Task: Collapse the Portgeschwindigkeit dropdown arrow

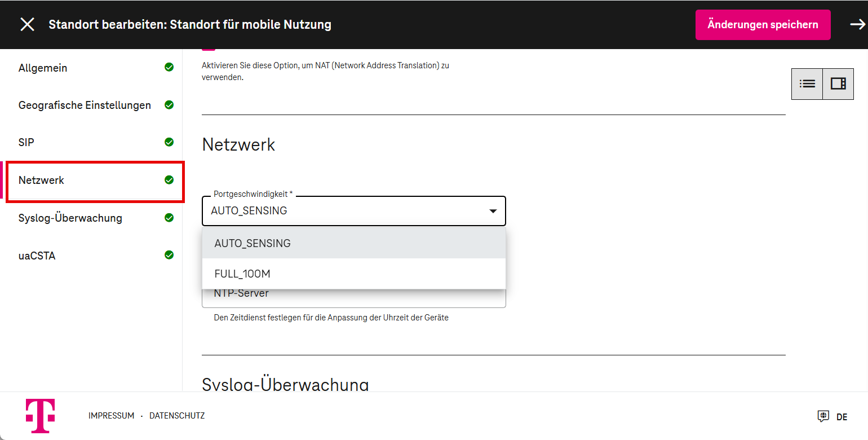Action: (493, 211)
